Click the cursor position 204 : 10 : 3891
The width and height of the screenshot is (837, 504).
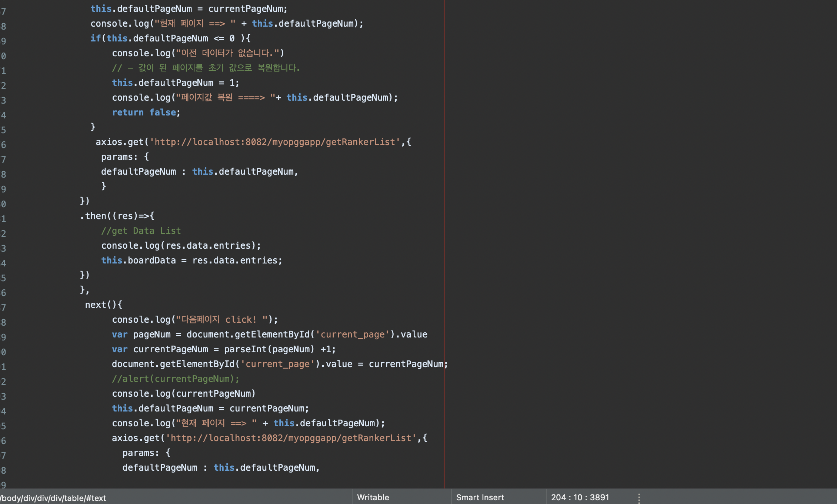580,497
